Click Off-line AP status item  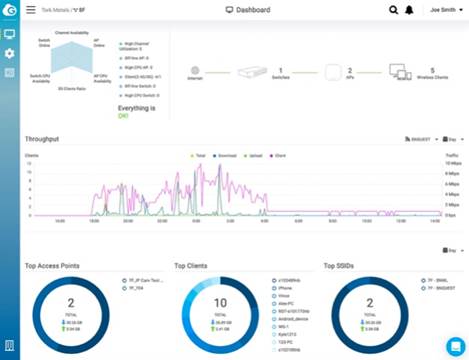tap(134, 58)
